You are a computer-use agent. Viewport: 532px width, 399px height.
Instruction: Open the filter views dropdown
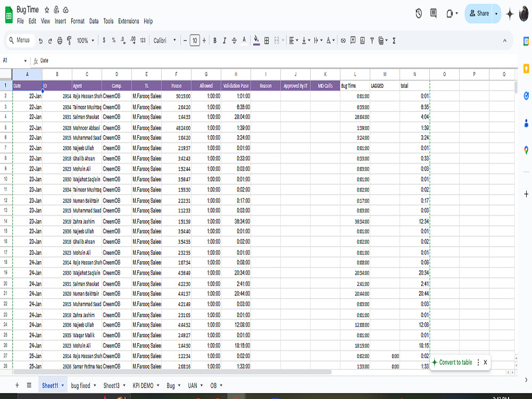383,41
